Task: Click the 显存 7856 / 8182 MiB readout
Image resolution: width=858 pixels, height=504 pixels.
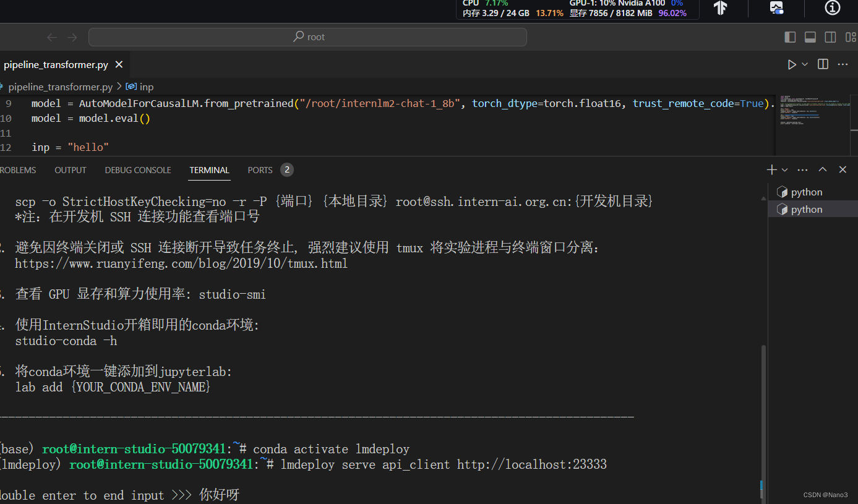Action: 628,13
